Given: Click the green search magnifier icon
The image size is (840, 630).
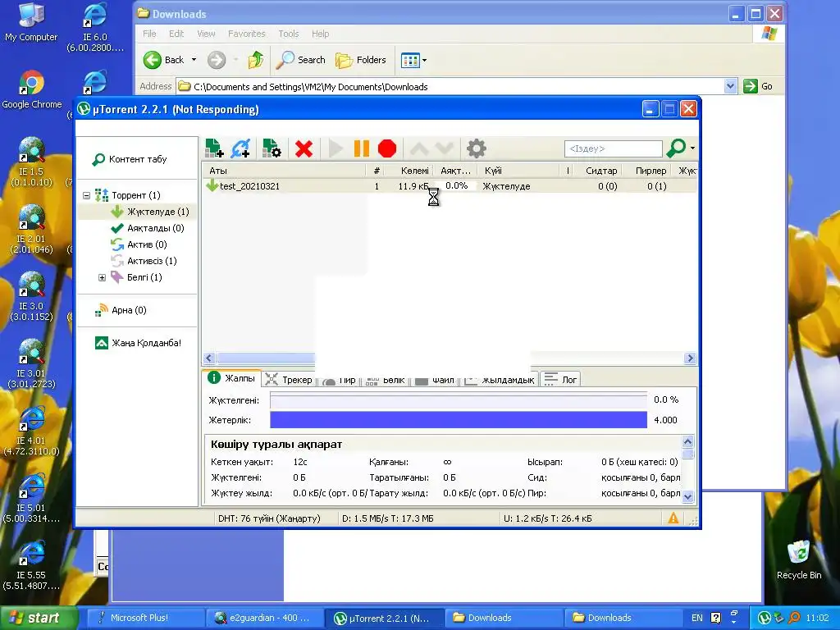Looking at the screenshot, I should tap(676, 148).
